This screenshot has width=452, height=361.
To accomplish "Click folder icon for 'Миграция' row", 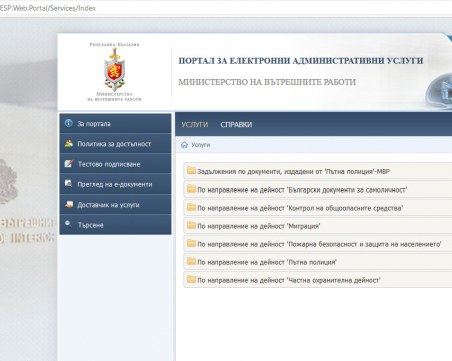I will 191,225.
